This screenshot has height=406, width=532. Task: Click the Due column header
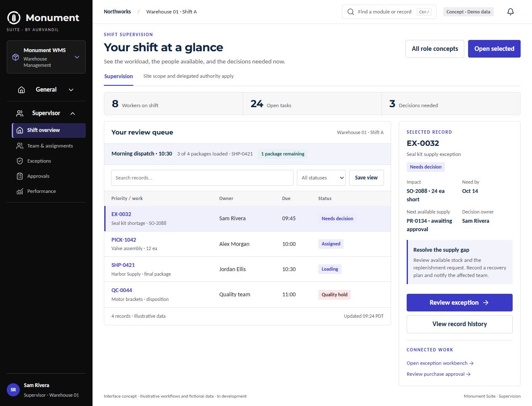coord(286,198)
